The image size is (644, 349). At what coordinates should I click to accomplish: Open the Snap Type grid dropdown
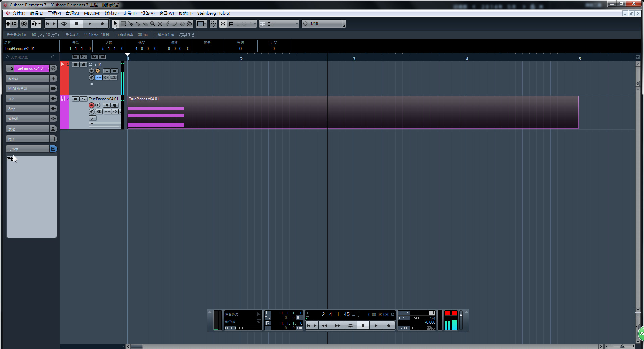coord(242,24)
